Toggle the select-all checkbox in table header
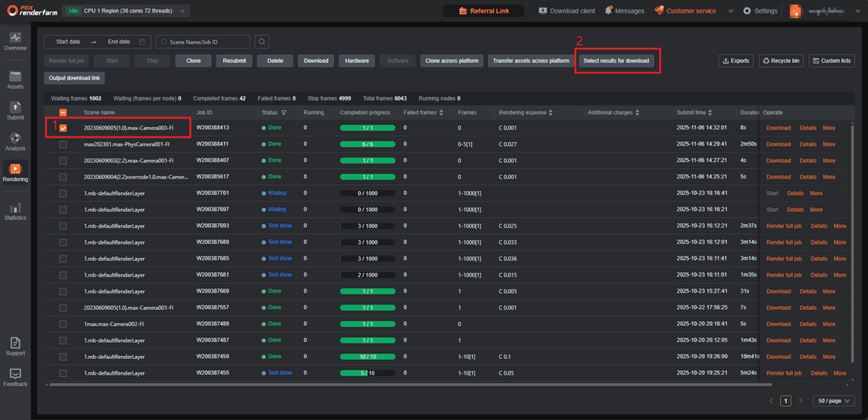Viewport: 868px width, 420px height. (63, 112)
